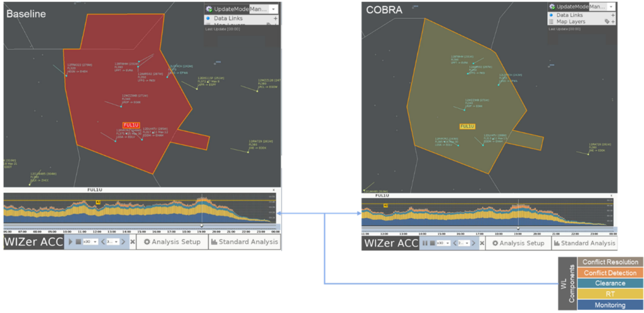Click the timeline slider handle in COBRA

pyautogui.click(x=518, y=228)
